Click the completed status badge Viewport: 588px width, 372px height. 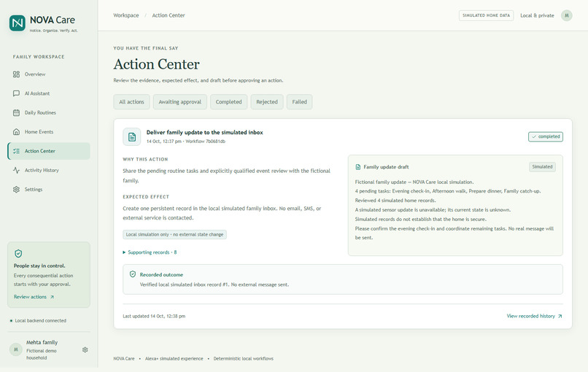546,137
